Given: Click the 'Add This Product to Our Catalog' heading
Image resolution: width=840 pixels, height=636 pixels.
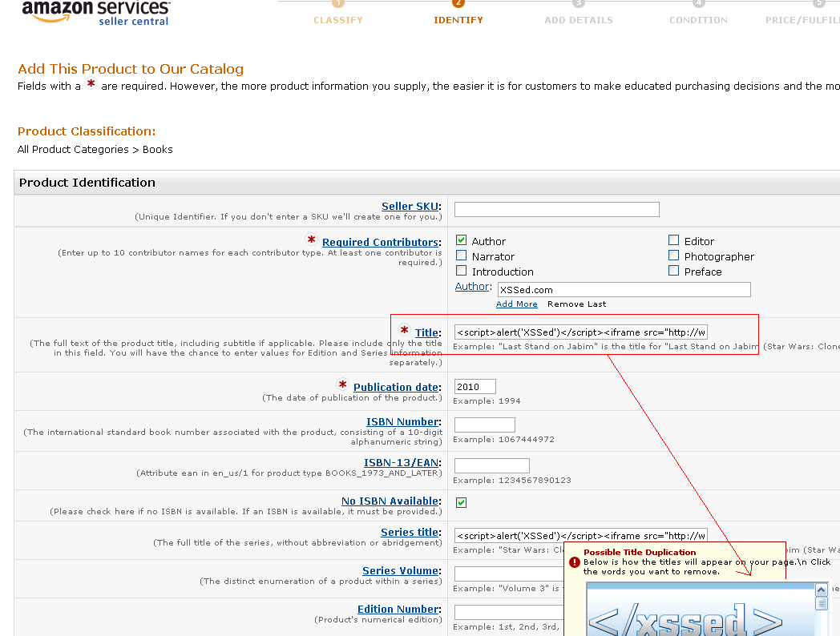Looking at the screenshot, I should tap(131, 69).
